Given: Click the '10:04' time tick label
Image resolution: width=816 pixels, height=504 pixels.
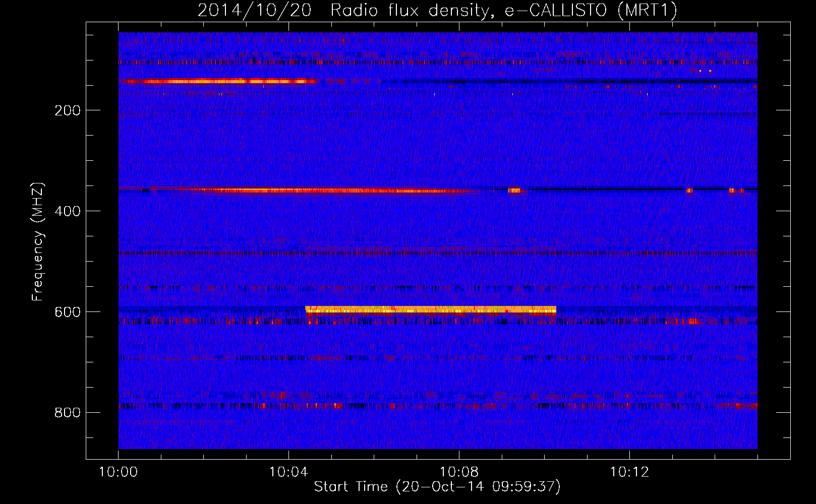Looking at the screenshot, I should (288, 472).
